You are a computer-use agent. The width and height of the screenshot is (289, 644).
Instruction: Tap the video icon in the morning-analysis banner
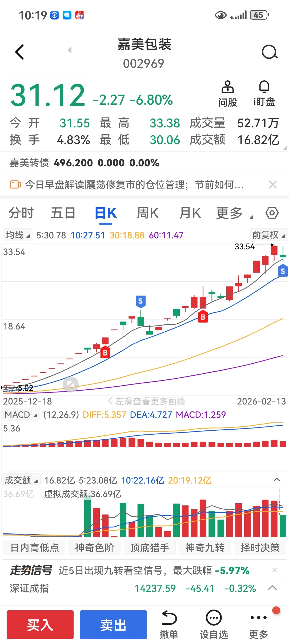click(x=15, y=184)
